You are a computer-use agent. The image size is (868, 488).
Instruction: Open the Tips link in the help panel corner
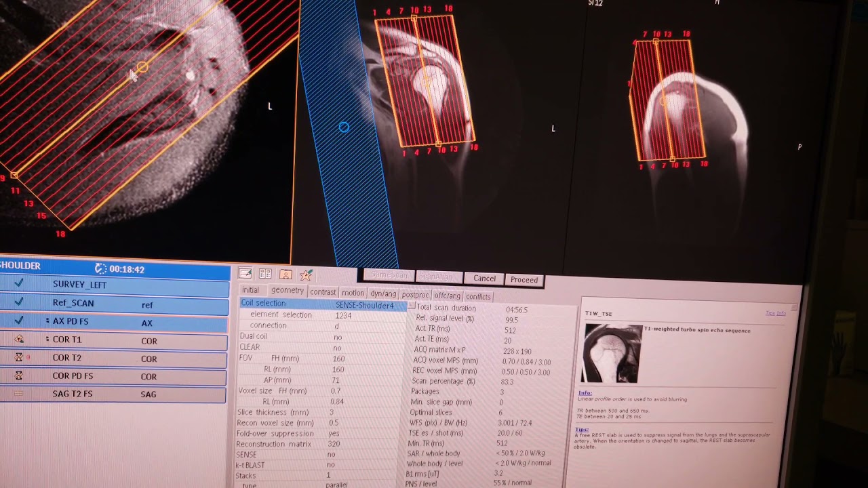coord(770,313)
